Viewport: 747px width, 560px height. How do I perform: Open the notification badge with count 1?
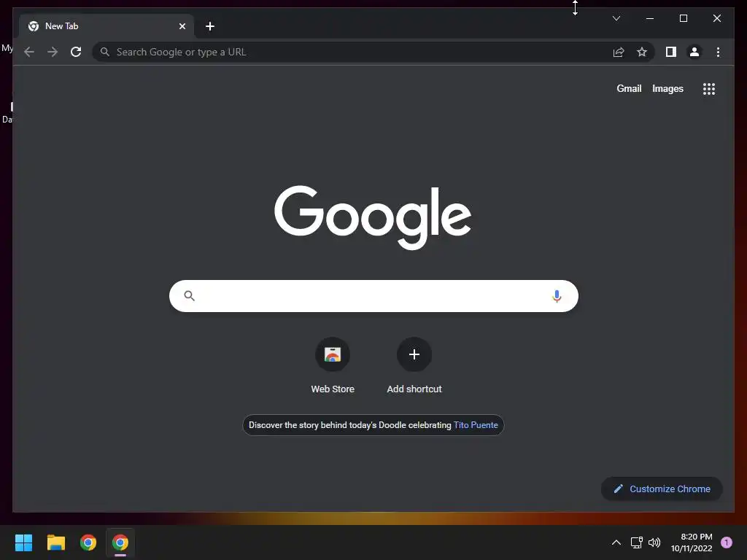(x=727, y=542)
